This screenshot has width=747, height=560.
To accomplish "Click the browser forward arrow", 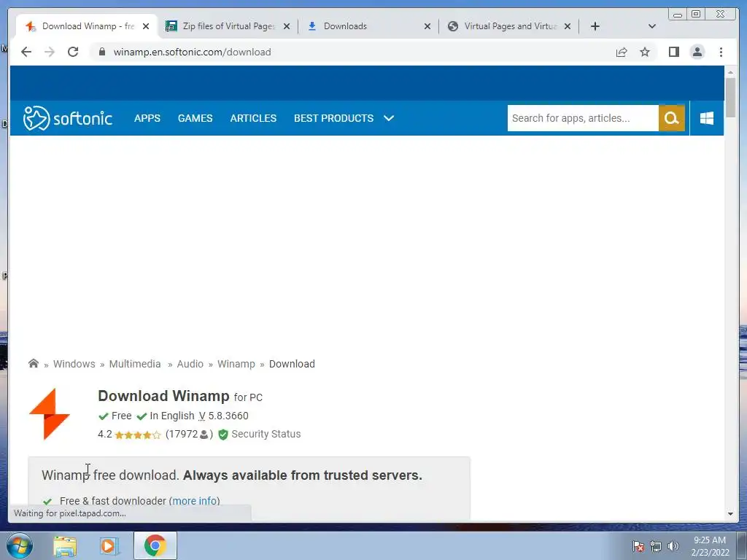I will point(50,52).
